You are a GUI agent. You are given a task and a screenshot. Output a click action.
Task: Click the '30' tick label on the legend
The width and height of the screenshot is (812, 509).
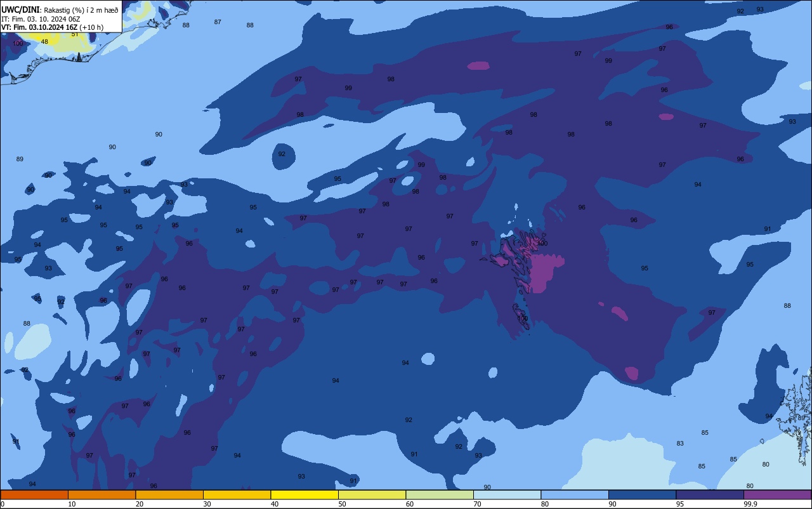pyautogui.click(x=207, y=504)
